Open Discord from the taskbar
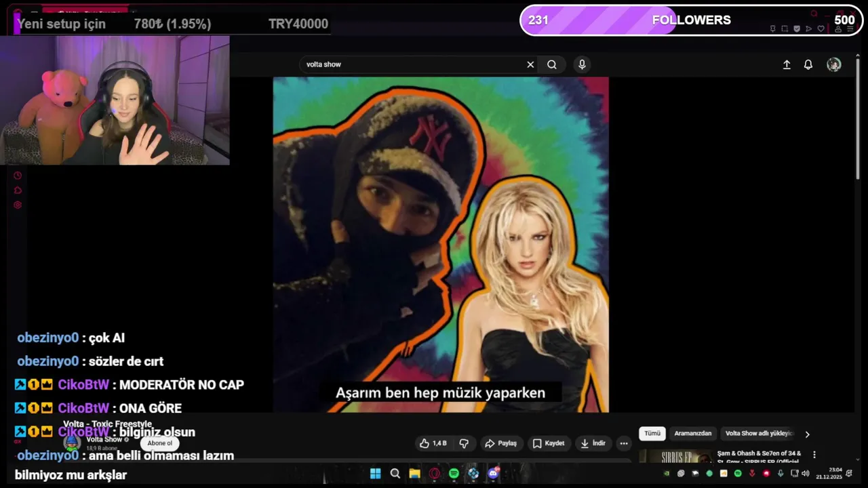Viewport: 868px width, 488px height. 493,474
